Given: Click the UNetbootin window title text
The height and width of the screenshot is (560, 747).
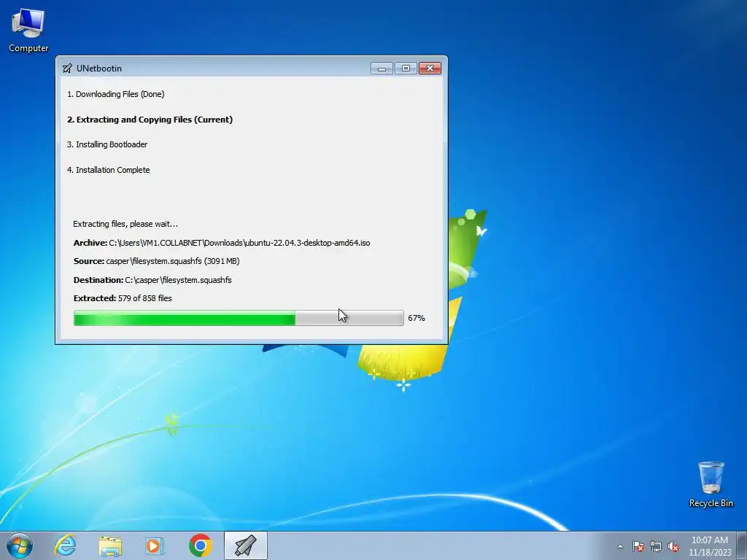Looking at the screenshot, I should 99,69.
